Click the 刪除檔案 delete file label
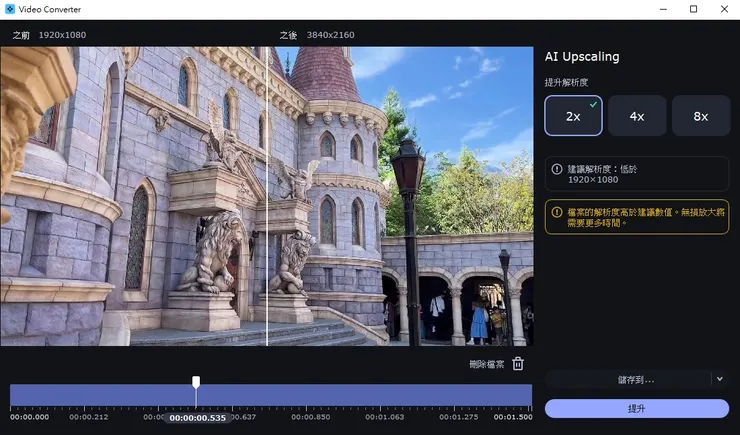The height and width of the screenshot is (435, 740). (487, 364)
